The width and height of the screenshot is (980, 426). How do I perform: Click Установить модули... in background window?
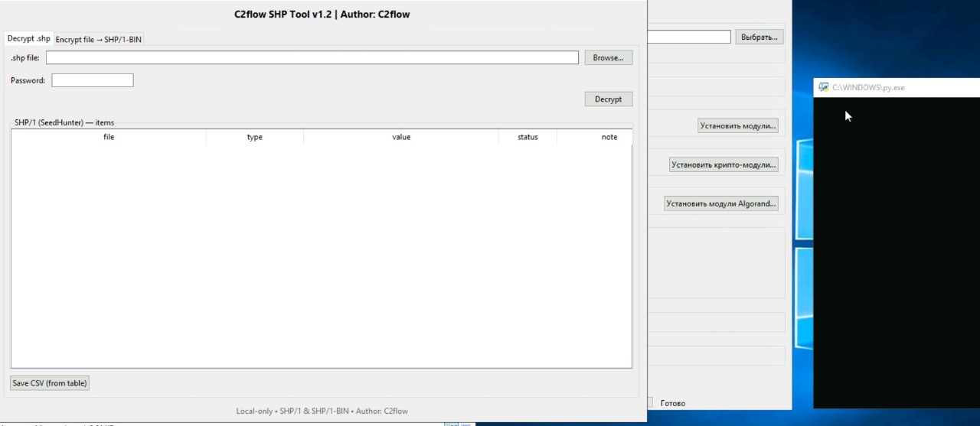(x=738, y=125)
